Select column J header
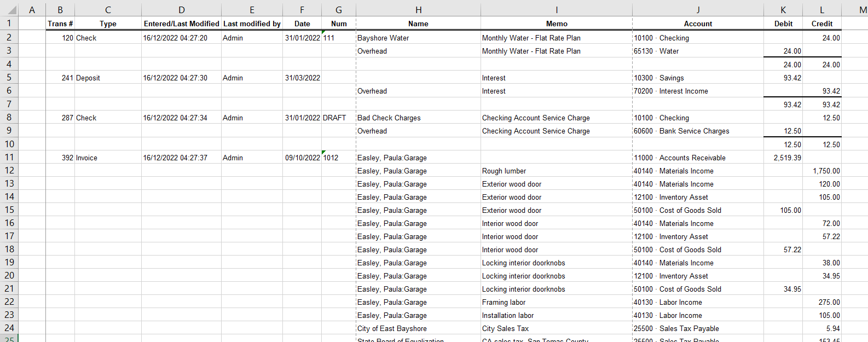This screenshot has height=342, width=868. point(698,9)
